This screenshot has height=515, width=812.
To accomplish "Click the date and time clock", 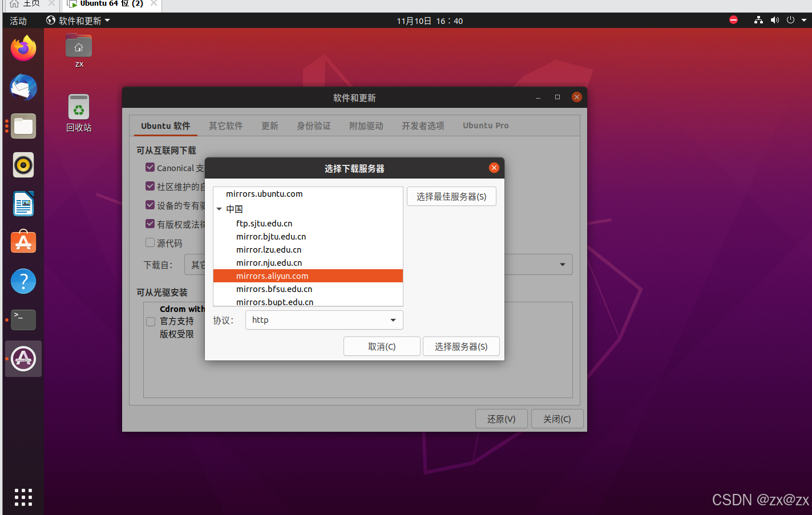I will (x=430, y=21).
